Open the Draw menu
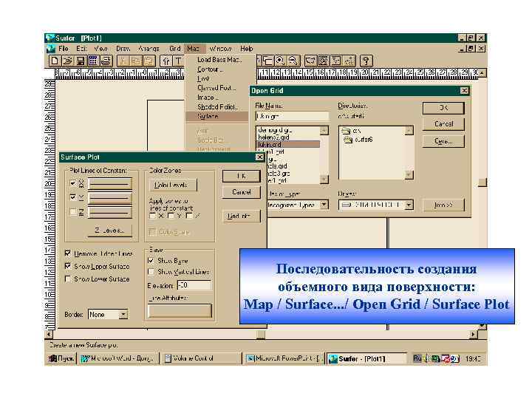Image resolution: width=532 pixels, height=399 pixels. coord(123,49)
